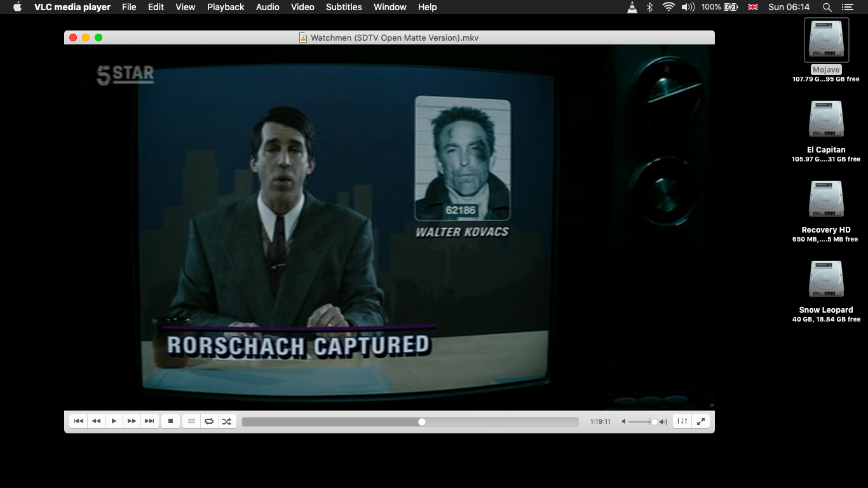This screenshot has height=488, width=868.
Task: Open the Help menu
Action: [x=428, y=7]
